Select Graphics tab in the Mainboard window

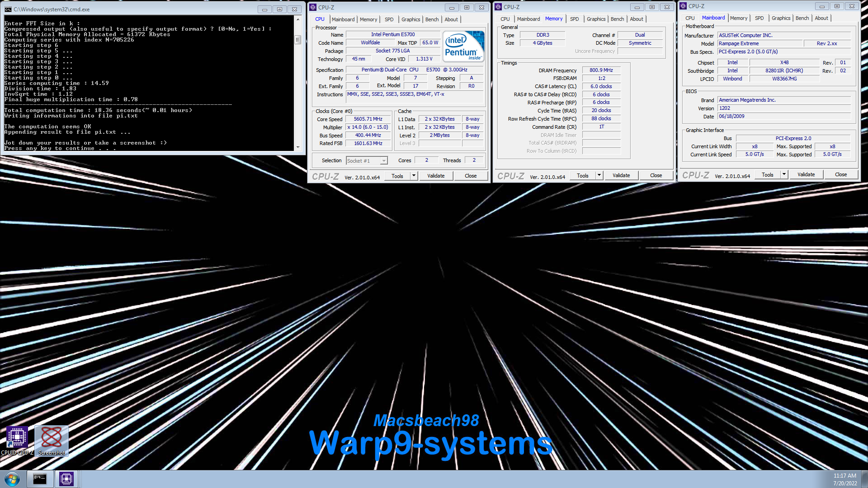point(781,18)
